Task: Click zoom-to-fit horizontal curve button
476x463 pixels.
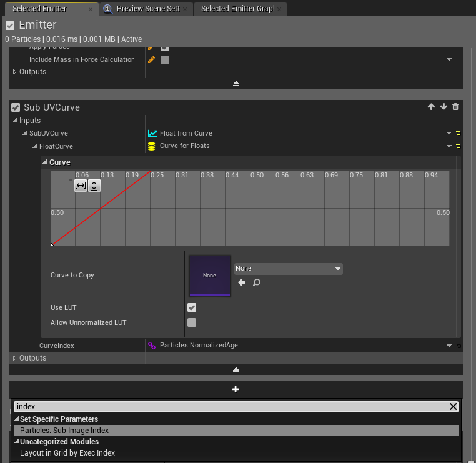Action: pyautogui.click(x=81, y=186)
